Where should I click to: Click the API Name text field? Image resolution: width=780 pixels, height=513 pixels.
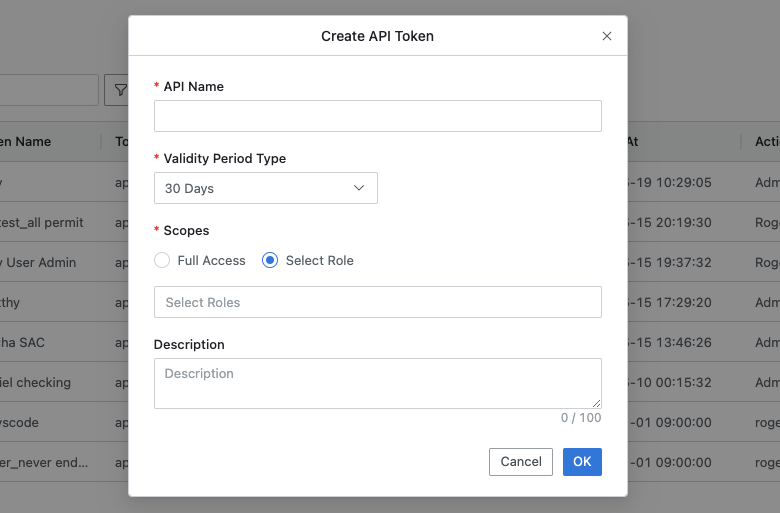(x=377, y=116)
